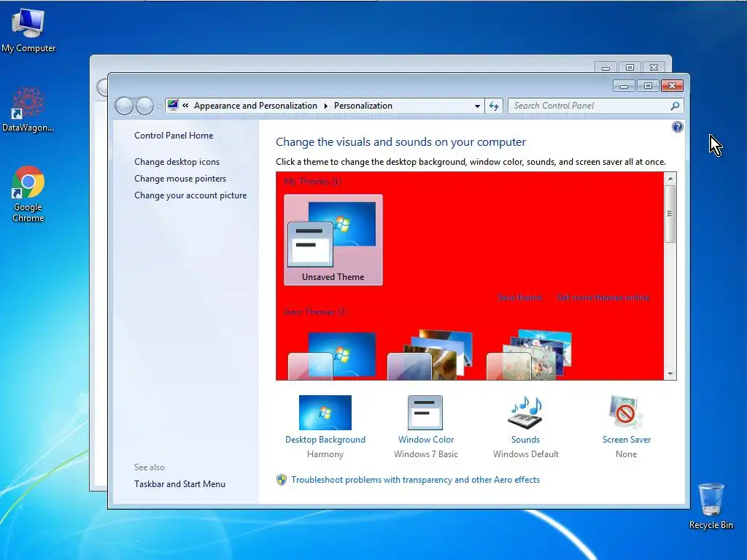Viewport: 747px width, 560px height.
Task: Maximize the Personalization window
Action: (648, 86)
